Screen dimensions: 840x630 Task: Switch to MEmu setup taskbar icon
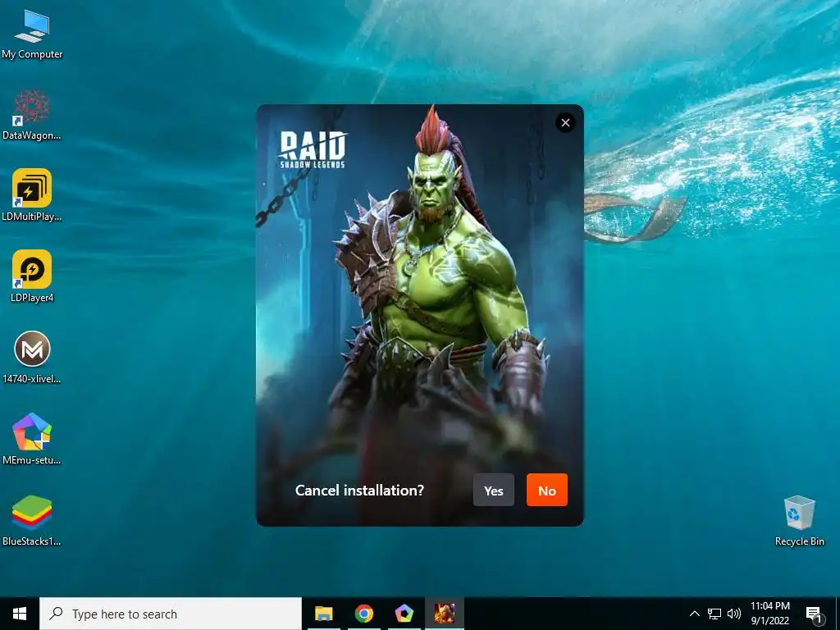[x=404, y=614]
